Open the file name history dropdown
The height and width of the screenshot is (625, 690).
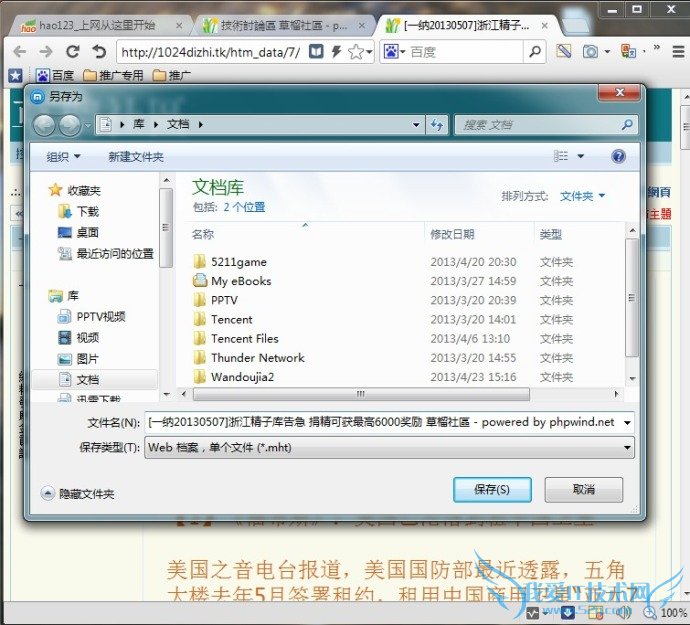(x=627, y=423)
